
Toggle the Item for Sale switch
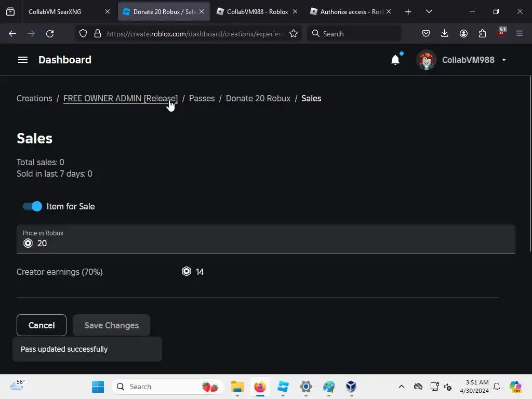pos(32,206)
